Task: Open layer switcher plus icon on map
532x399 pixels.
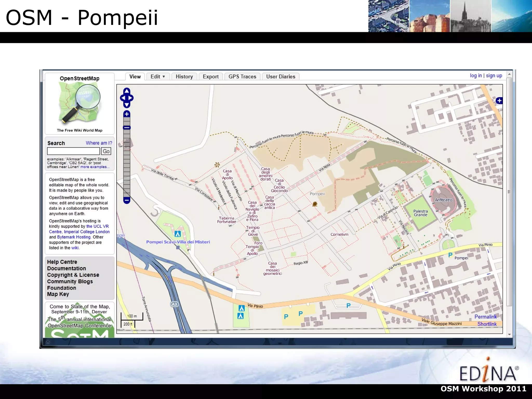Action: (499, 101)
